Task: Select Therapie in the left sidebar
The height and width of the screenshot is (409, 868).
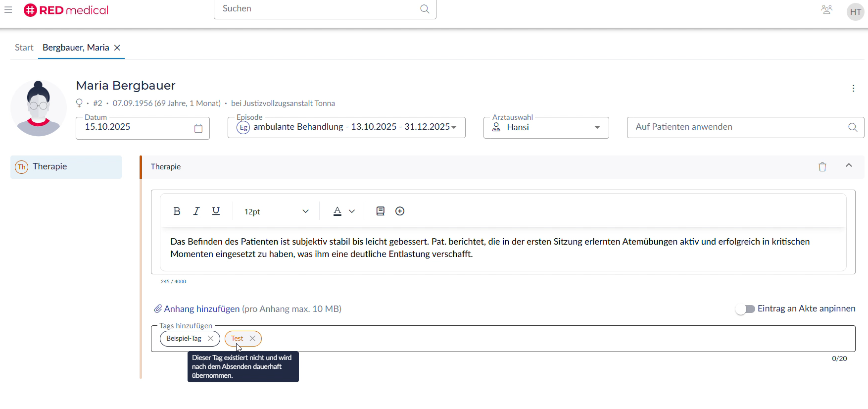Action: 66,167
